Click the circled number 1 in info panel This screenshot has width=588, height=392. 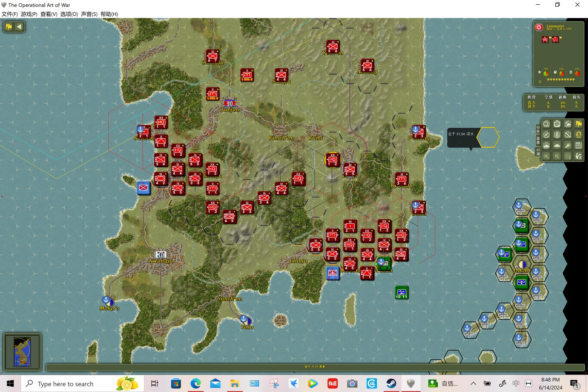tap(540, 82)
